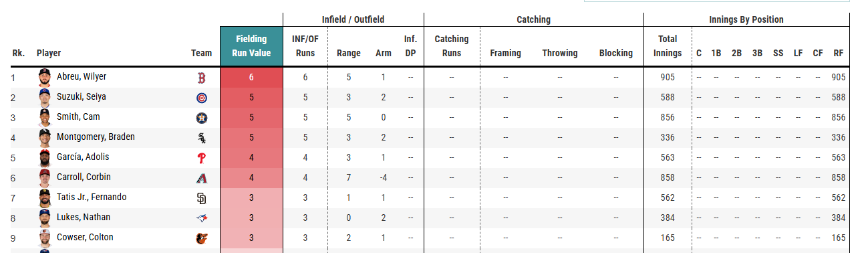Open Wilyer Abreu's headshot thumbnail

click(45, 77)
